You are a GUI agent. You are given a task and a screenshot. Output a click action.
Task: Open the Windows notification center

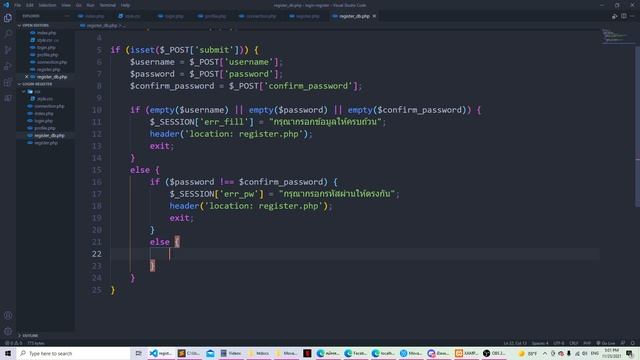click(629, 353)
